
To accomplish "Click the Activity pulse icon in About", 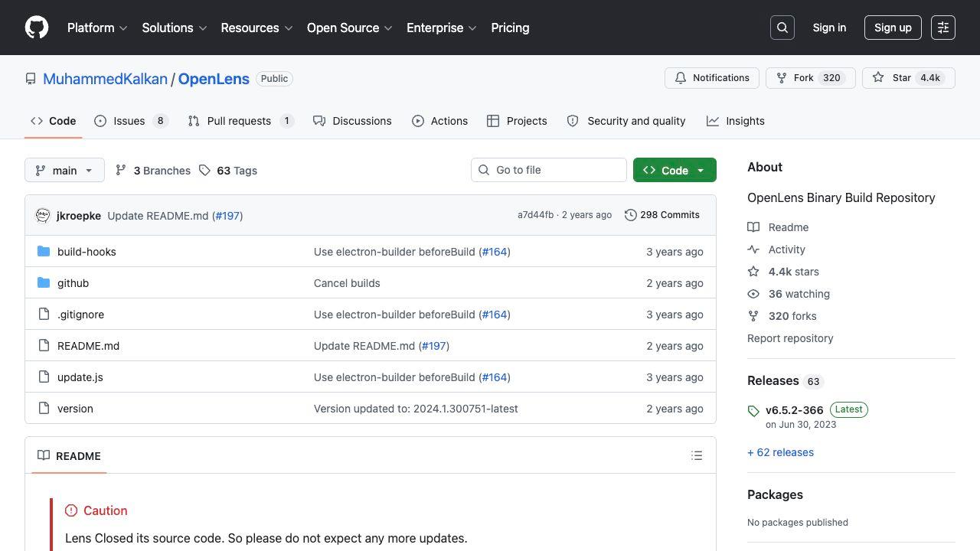I will coord(753,249).
